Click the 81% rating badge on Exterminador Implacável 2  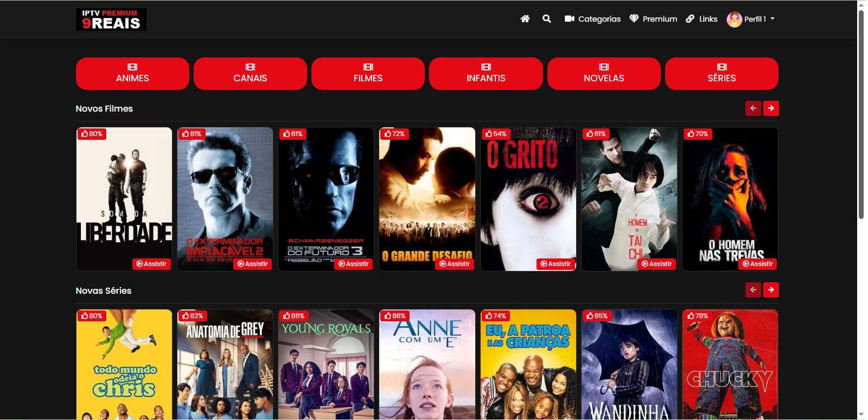point(192,134)
